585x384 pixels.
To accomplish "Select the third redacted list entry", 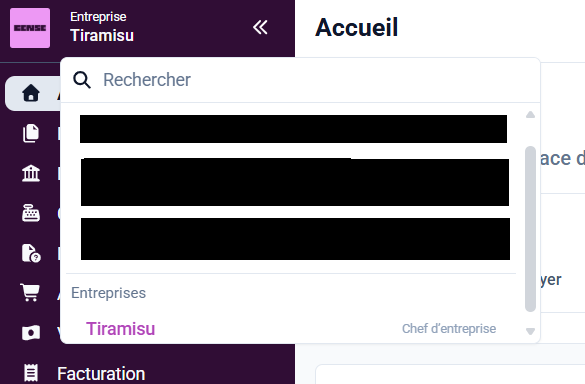I will tap(295, 239).
